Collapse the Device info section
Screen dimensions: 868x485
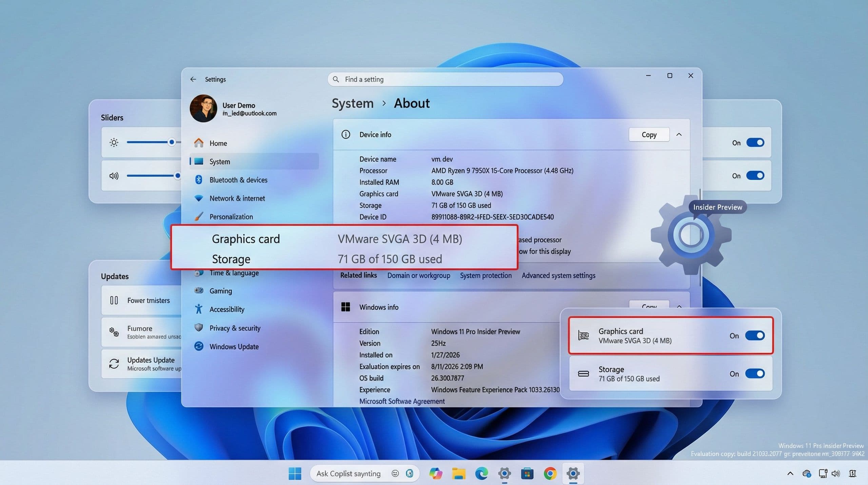pyautogui.click(x=679, y=134)
